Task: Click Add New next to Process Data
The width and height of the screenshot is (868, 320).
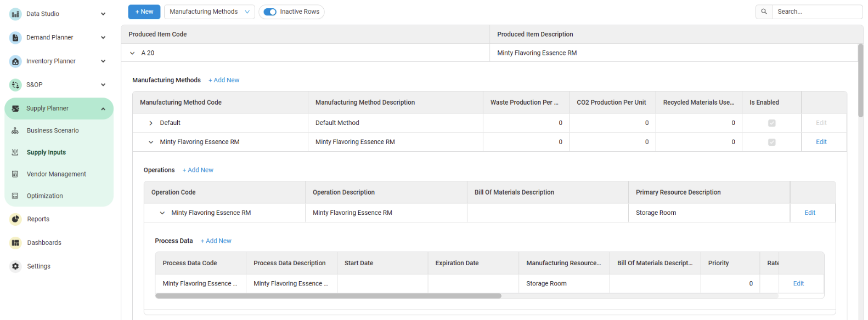Action: [x=216, y=241]
